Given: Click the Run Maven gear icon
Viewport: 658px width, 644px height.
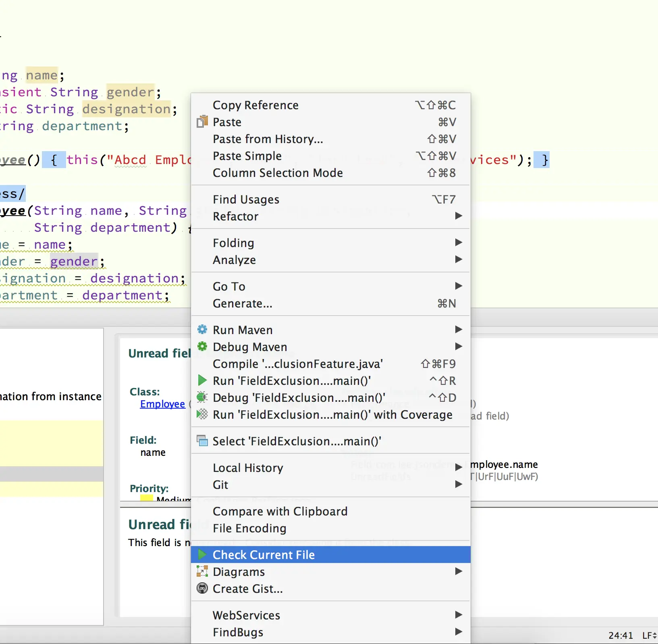Looking at the screenshot, I should pyautogui.click(x=202, y=329).
